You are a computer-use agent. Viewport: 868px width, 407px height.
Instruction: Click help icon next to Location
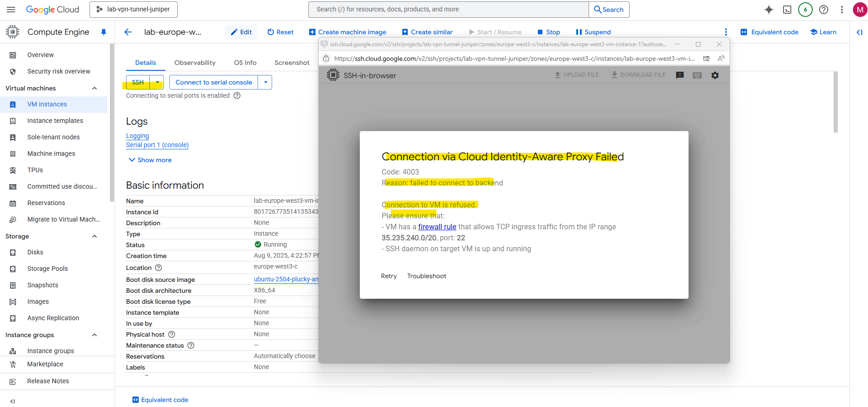point(158,268)
